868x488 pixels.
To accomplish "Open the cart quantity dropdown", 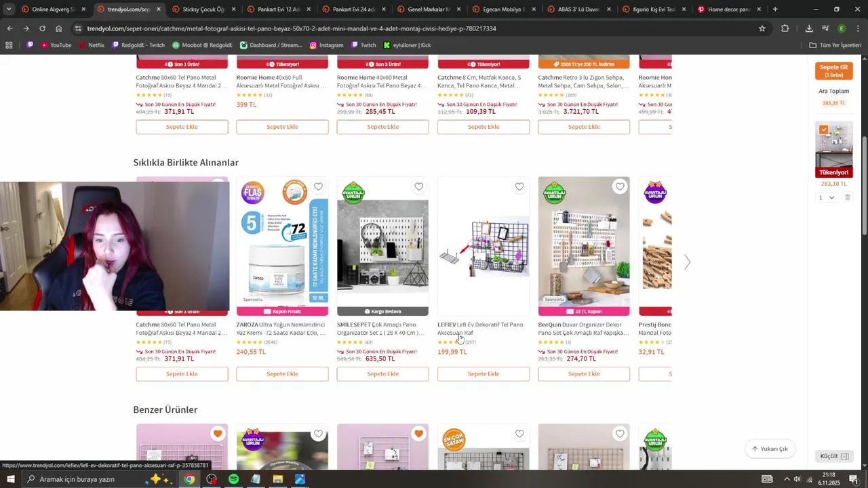I will 827,197.
